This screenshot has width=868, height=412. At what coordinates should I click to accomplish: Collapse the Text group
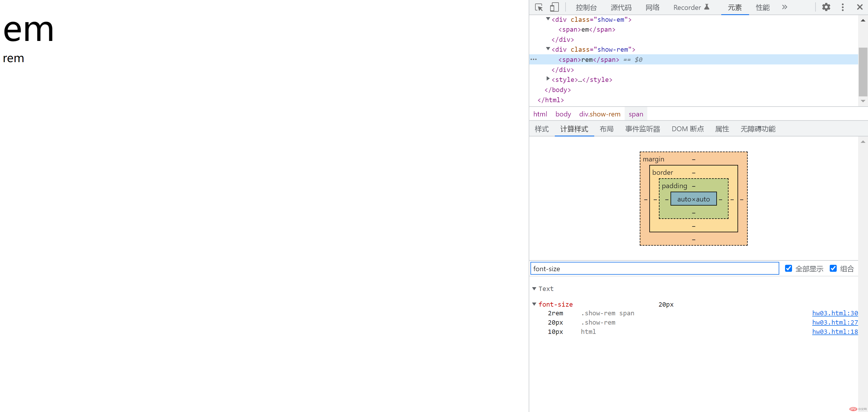(x=534, y=289)
